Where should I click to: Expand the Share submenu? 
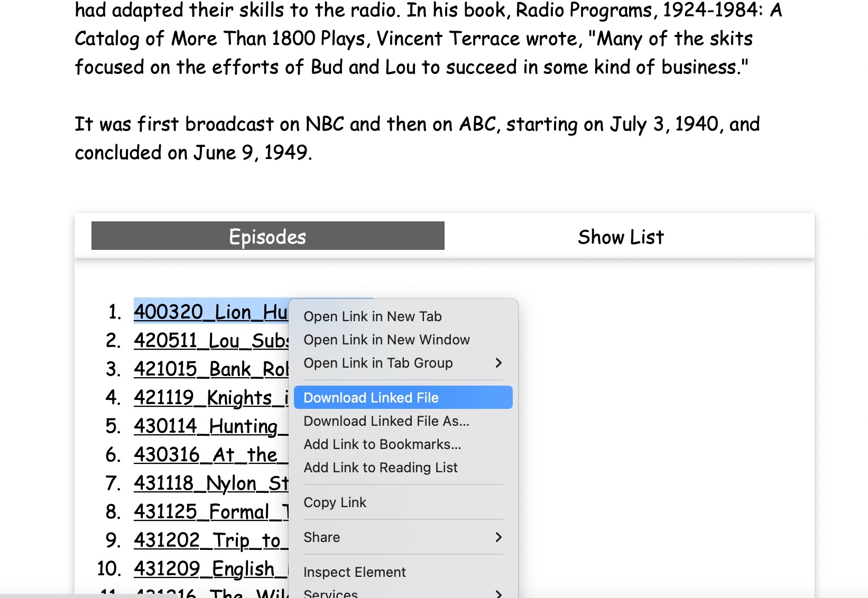coord(403,537)
